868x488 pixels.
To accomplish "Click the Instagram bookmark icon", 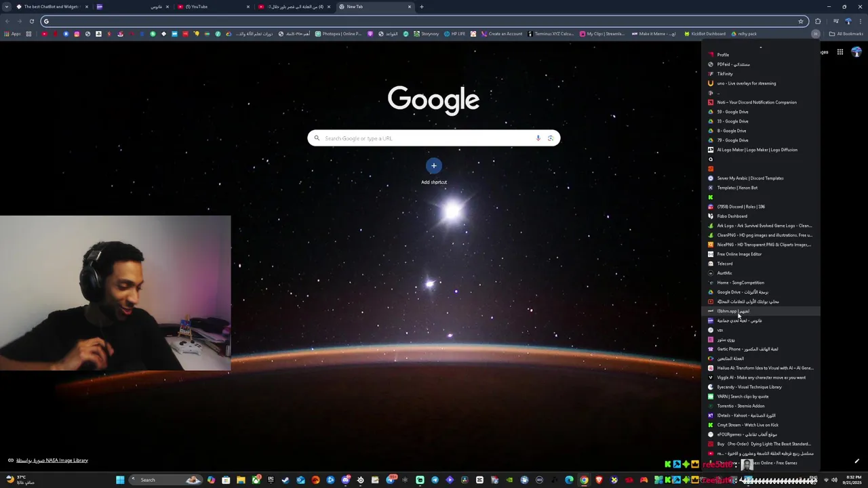I will (x=77, y=33).
